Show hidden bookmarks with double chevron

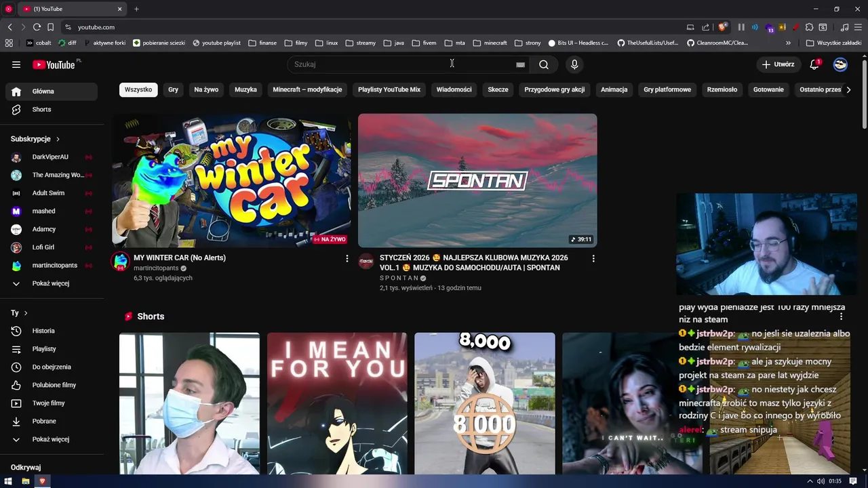click(x=788, y=43)
